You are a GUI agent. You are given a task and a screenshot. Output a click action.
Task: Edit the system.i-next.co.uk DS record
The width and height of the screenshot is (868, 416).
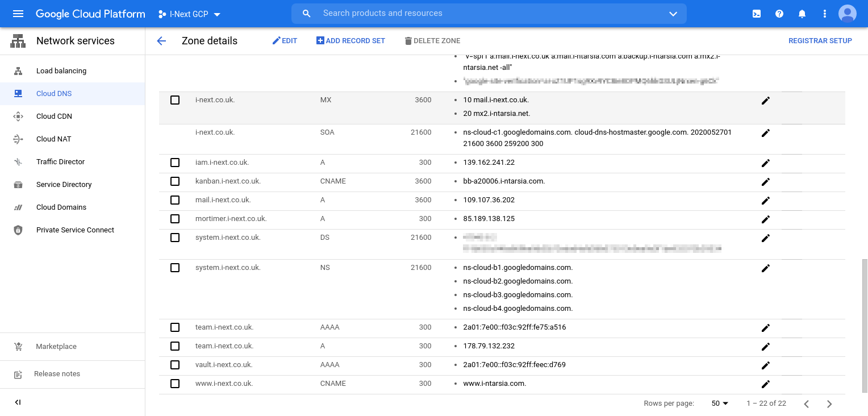click(x=766, y=238)
